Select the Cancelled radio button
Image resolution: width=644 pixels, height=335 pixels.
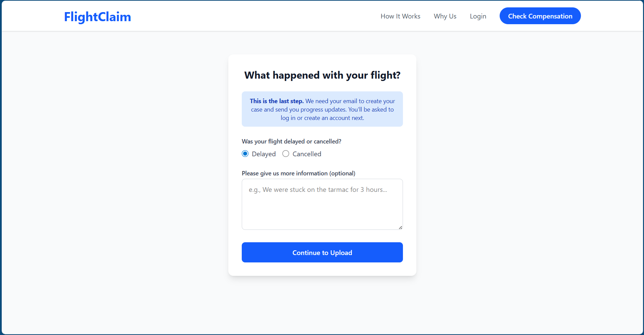pos(286,154)
